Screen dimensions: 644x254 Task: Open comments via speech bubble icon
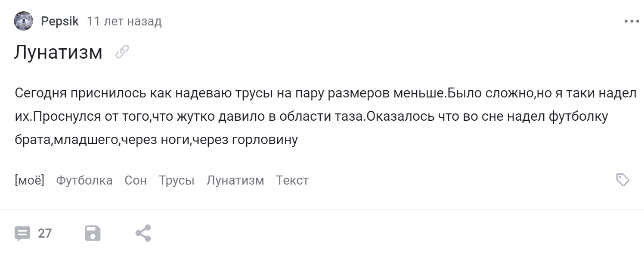pos(22,233)
